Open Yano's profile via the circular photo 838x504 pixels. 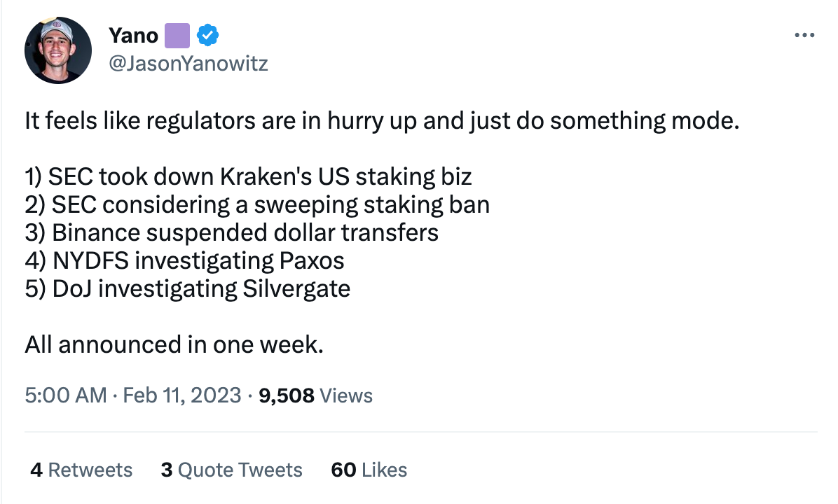pos(58,50)
